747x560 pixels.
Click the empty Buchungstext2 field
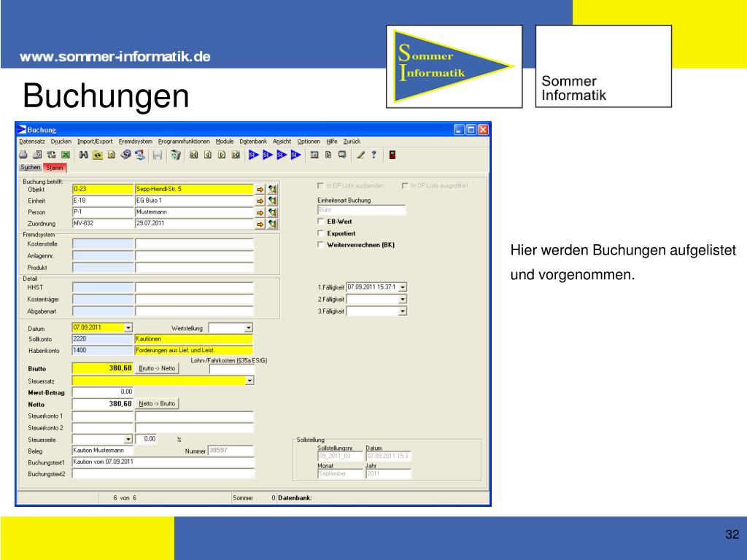click(163, 474)
